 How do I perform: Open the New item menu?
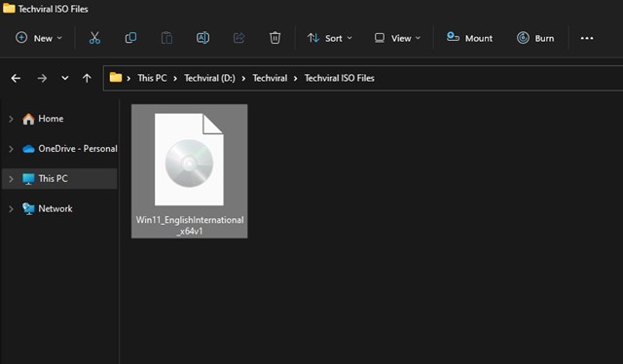coord(39,38)
